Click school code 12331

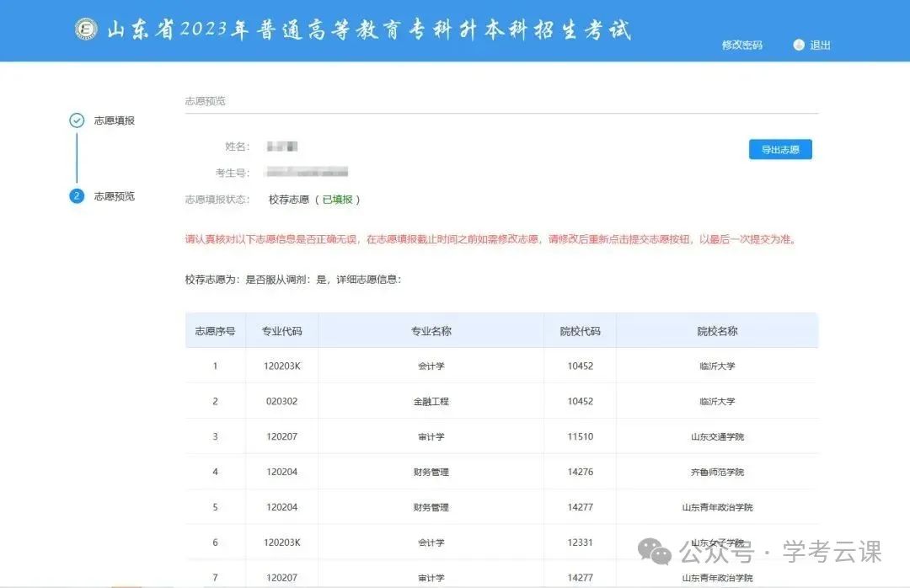581,543
